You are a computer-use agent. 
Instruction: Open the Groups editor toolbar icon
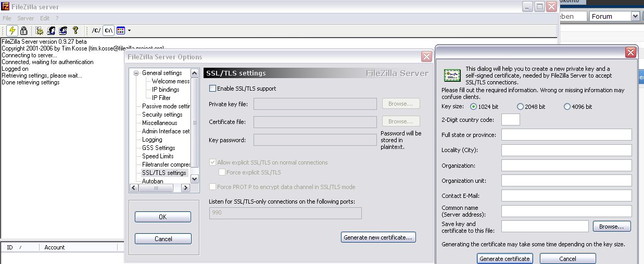click(63, 30)
